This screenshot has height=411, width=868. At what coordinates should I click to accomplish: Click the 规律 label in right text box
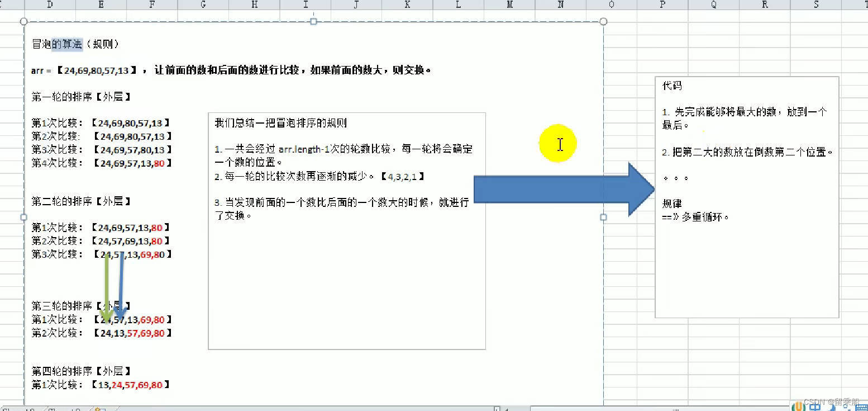coord(672,204)
